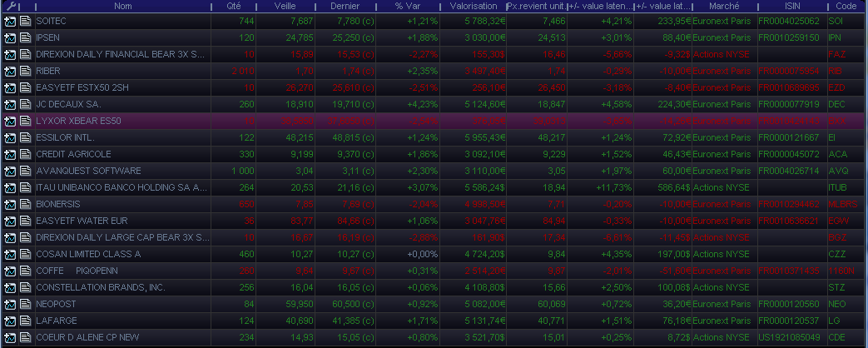868x348 pixels.
Task: Select the LAFARGE stock name
Action: point(57,321)
